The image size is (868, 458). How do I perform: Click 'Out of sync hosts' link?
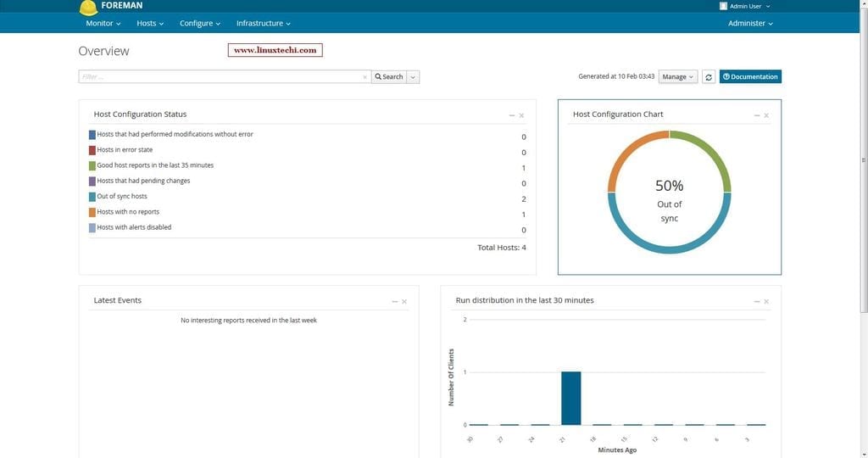[x=122, y=196]
